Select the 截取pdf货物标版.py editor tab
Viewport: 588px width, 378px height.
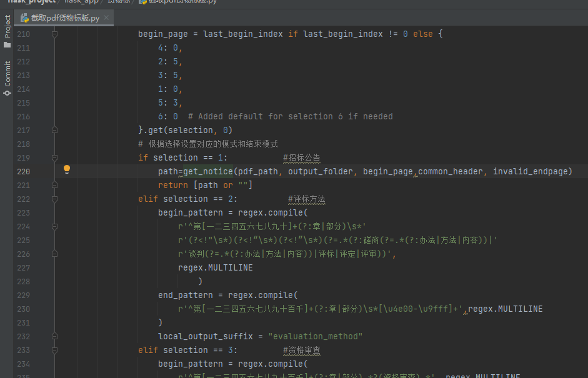pyautogui.click(x=61, y=18)
